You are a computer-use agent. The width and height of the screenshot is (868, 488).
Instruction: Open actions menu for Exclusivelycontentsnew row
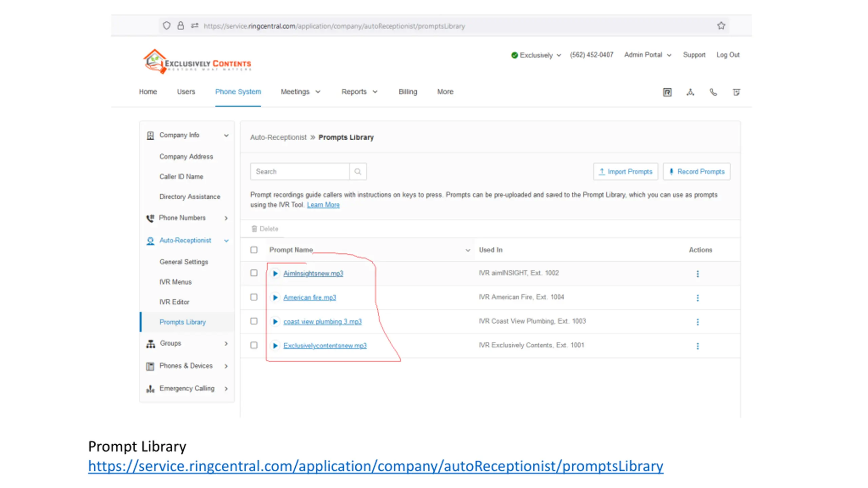[697, 346]
